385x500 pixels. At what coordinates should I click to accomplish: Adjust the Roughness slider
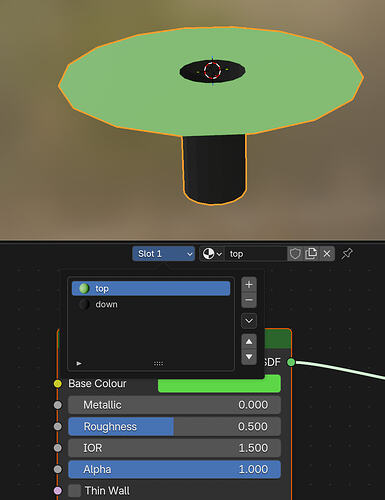pos(174,426)
